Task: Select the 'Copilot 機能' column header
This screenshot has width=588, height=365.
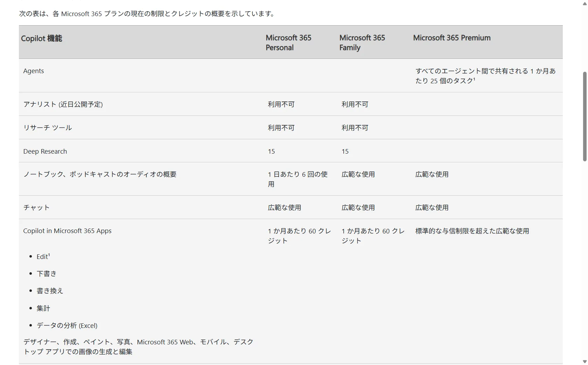Action: (x=41, y=38)
